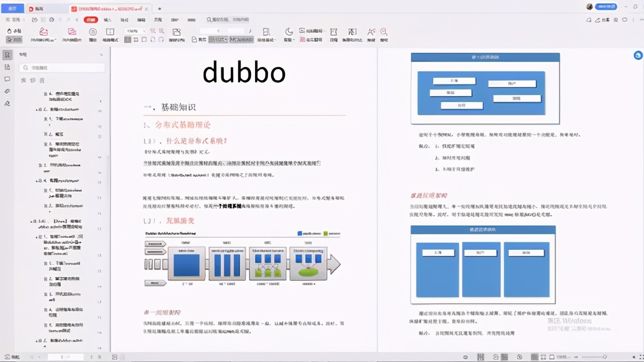Click the blue pill button beside the avatar
This screenshot has height=362, width=644.
point(606,7)
